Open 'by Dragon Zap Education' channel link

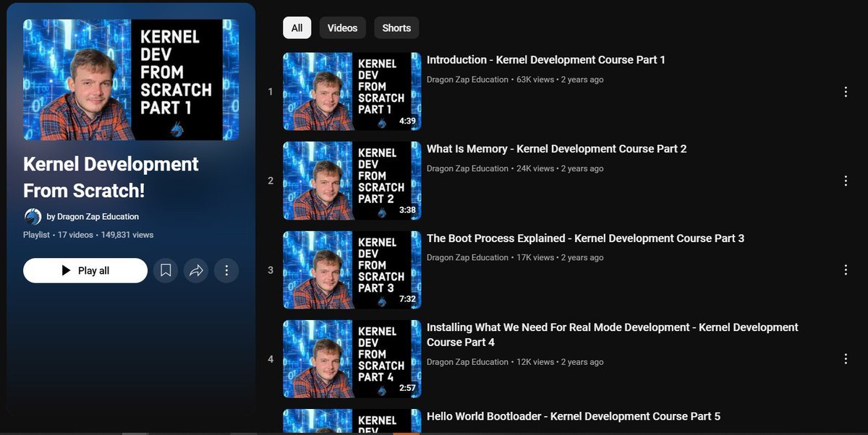pos(93,217)
